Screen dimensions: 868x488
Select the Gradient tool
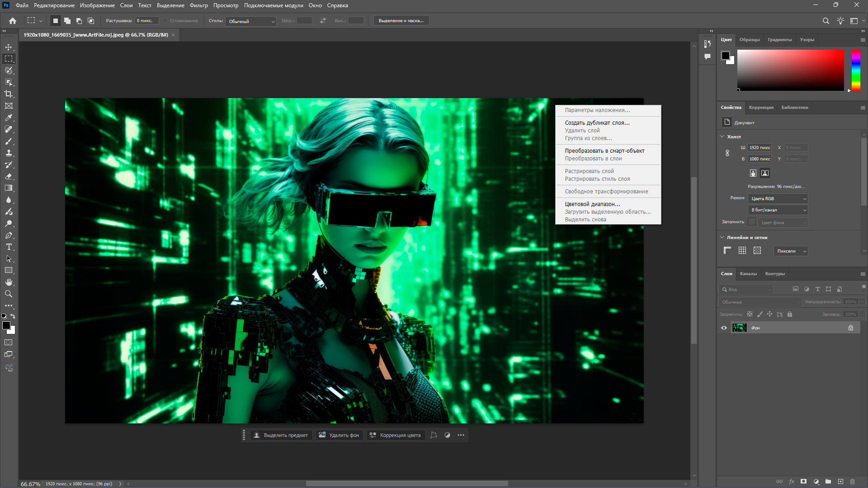tap(9, 188)
